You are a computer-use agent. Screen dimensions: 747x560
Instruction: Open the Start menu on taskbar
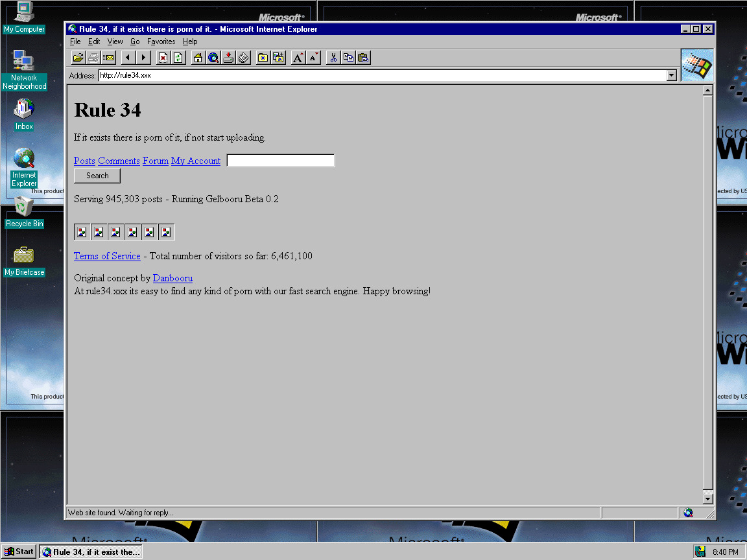coord(19,552)
